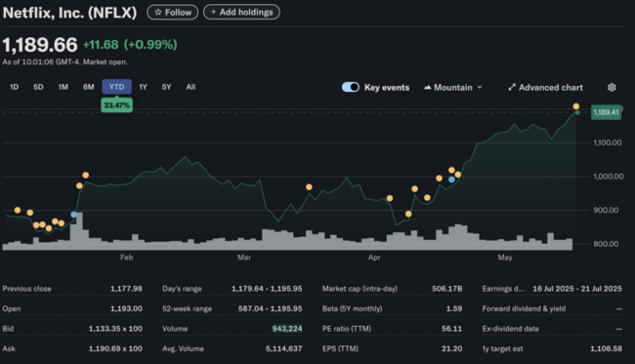Expand the Mountain chart type dropdown

coord(452,88)
